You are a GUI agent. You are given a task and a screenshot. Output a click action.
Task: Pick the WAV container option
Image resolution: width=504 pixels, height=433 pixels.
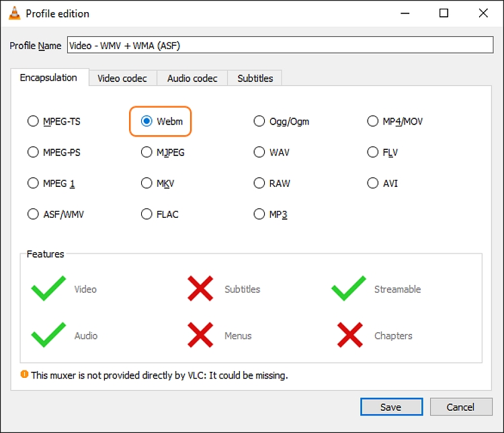(x=271, y=152)
